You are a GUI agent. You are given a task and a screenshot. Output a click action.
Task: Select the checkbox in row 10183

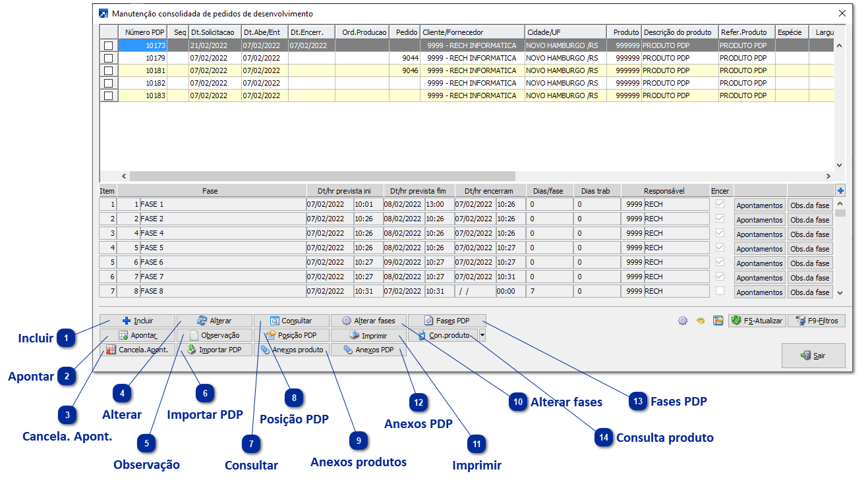pyautogui.click(x=108, y=95)
